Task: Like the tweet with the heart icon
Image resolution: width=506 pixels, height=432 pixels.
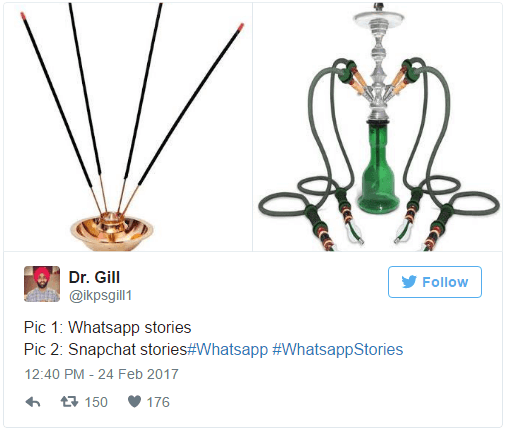Action: point(135,402)
